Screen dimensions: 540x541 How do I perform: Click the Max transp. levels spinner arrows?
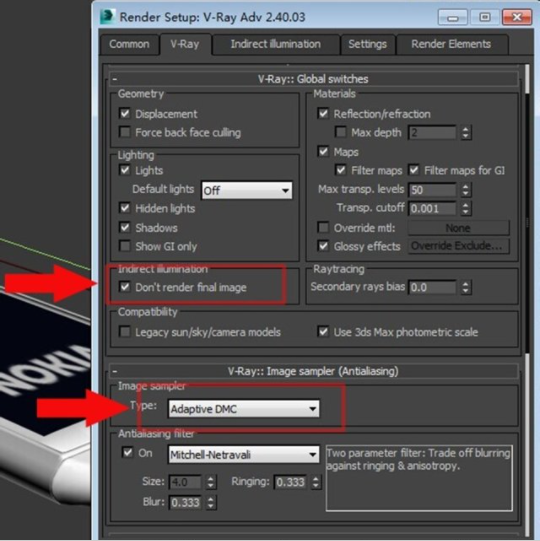(x=465, y=190)
